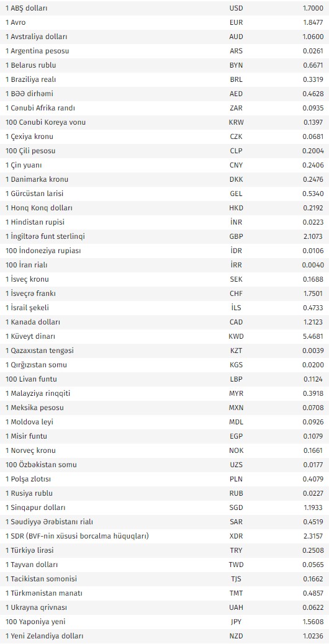Image resolution: width=329 pixels, height=644 pixels.
Task: Select the 1 Qazaxıstan tengəsi row
Action: 164,351
